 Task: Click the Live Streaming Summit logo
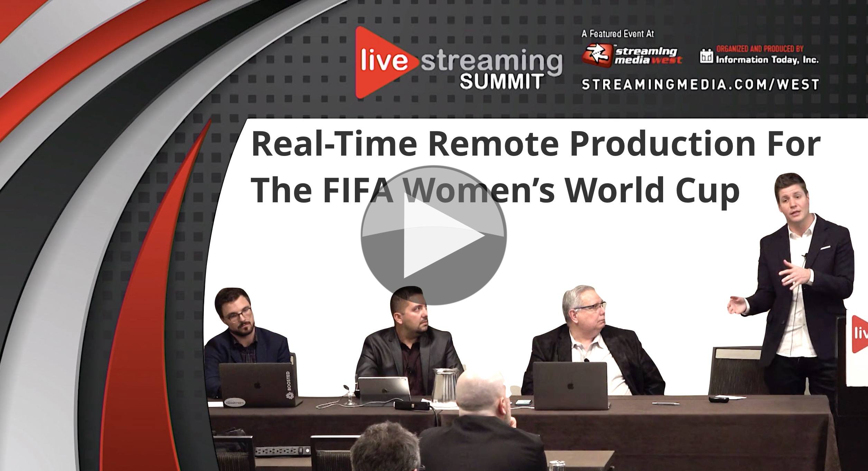(x=459, y=62)
